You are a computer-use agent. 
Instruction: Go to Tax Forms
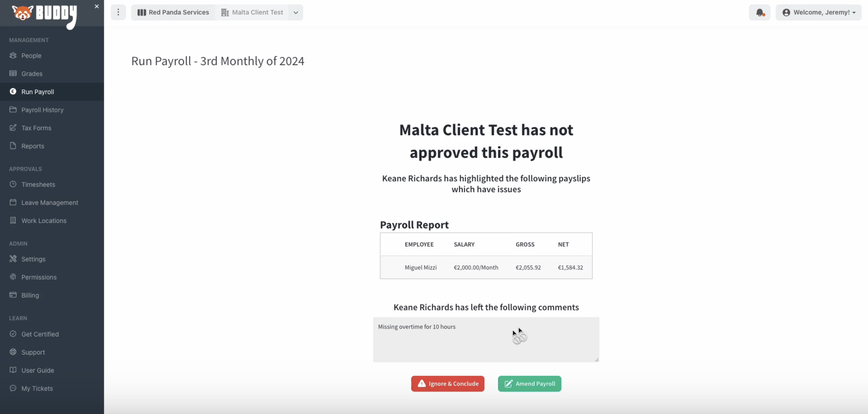tap(36, 128)
